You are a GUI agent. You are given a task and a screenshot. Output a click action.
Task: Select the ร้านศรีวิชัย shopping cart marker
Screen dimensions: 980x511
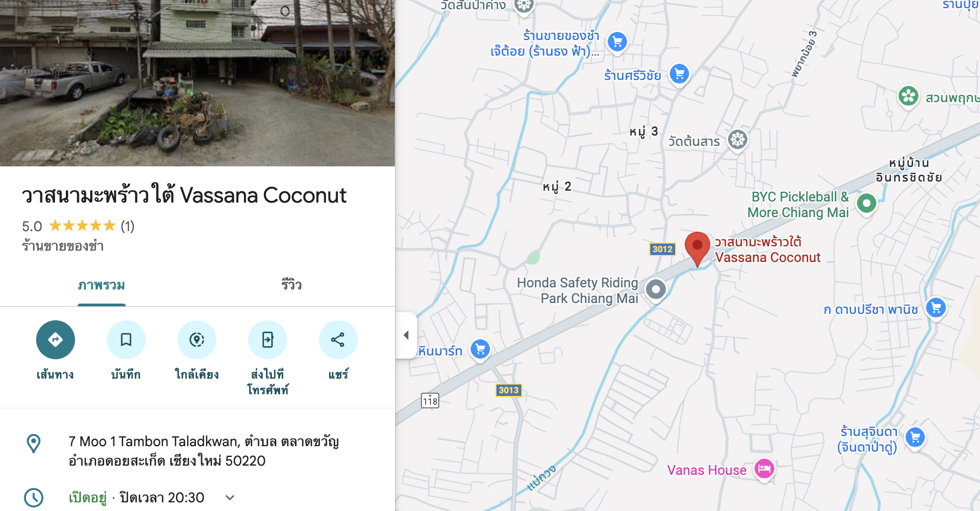tap(679, 74)
